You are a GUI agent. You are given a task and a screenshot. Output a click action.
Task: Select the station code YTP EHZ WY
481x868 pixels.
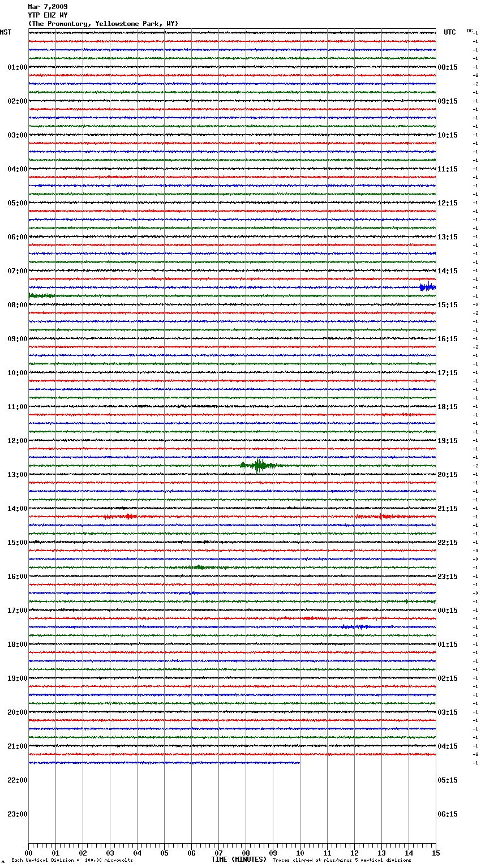tap(48, 15)
